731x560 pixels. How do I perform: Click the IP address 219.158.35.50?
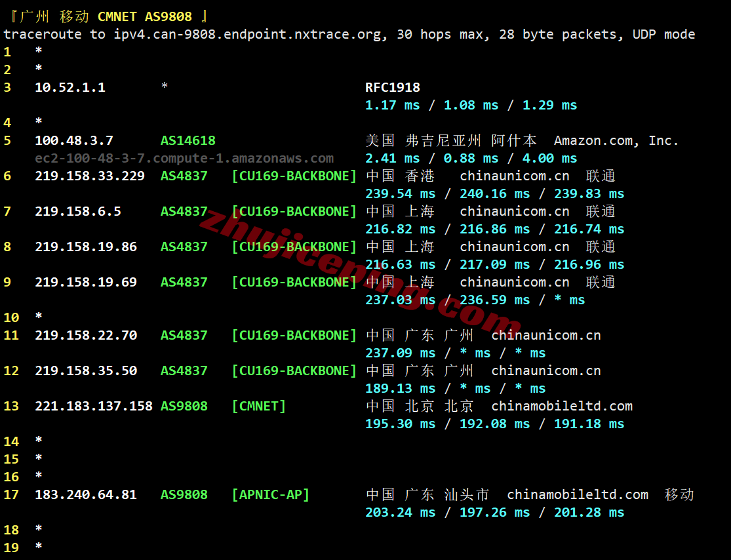tap(86, 371)
